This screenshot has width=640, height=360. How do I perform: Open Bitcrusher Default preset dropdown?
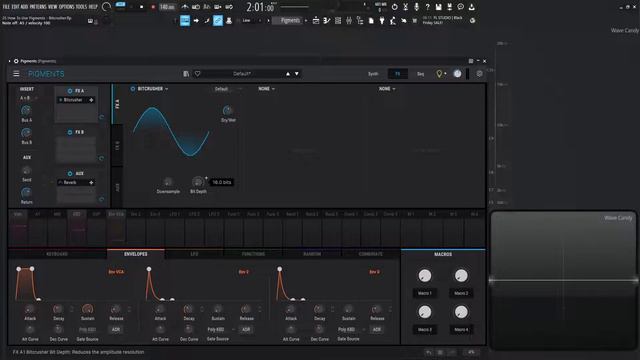[x=228, y=89]
